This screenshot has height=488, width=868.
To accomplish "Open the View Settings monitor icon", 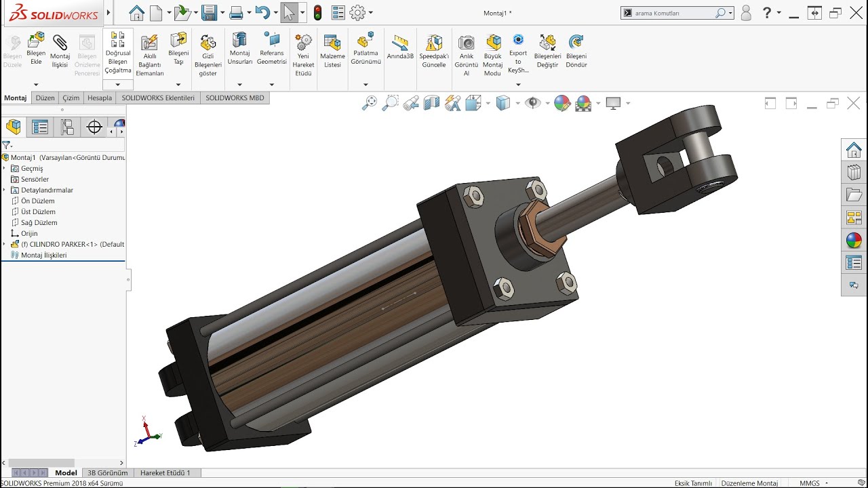I will (x=614, y=103).
